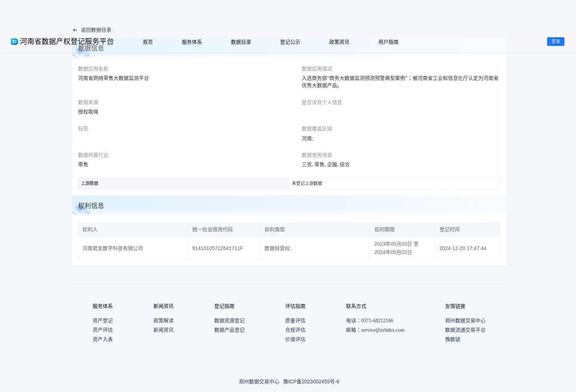Image resolution: width=576 pixels, height=392 pixels.
Task: Click the ICP number 豫ICP备2023002455号-6
Action: [x=311, y=382]
